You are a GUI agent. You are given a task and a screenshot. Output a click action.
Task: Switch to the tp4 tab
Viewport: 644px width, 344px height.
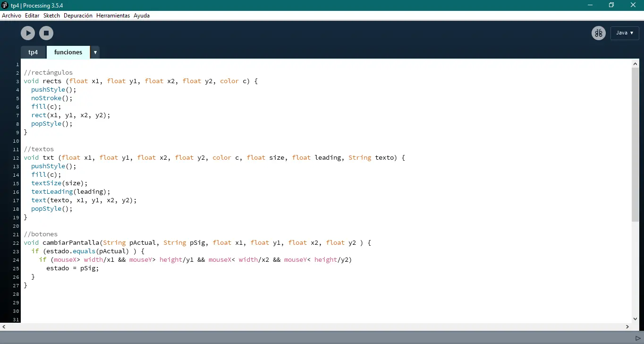[x=33, y=52]
